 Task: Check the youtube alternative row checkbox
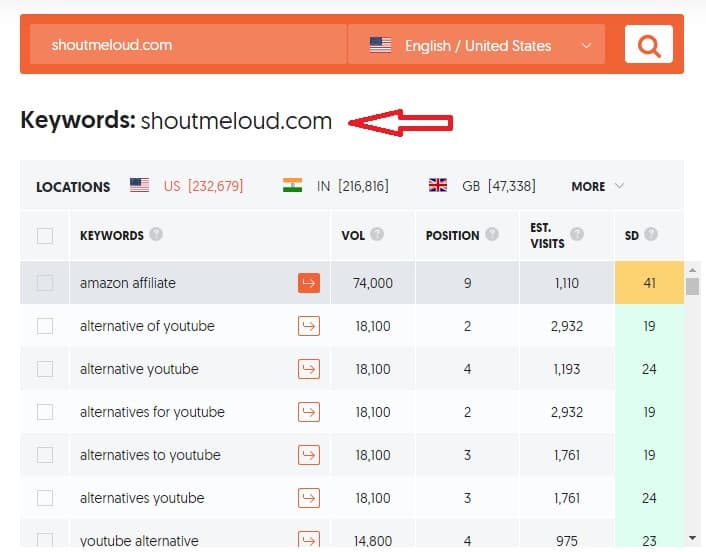coord(45,540)
